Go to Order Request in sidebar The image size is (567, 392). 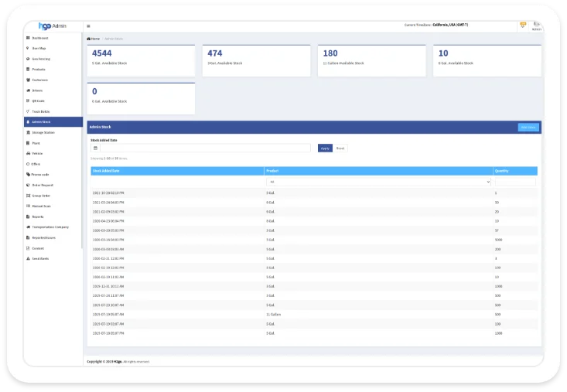point(43,185)
